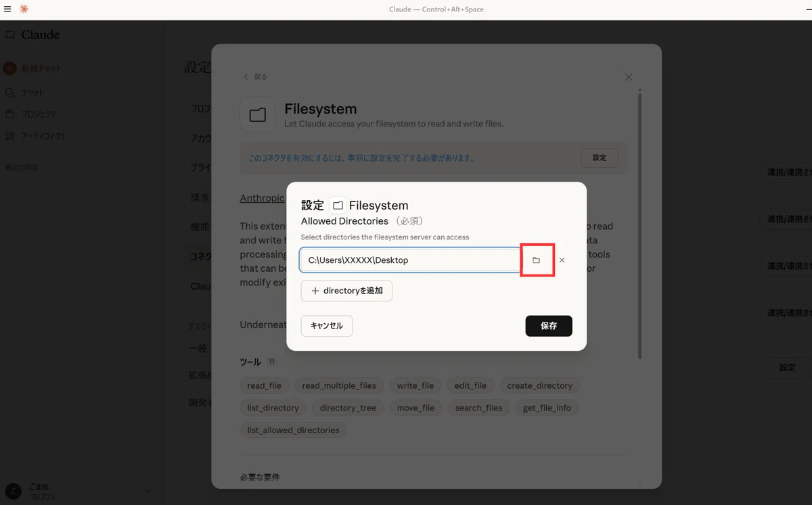Select the search_files tool tag
The height and width of the screenshot is (505, 812).
tap(479, 408)
